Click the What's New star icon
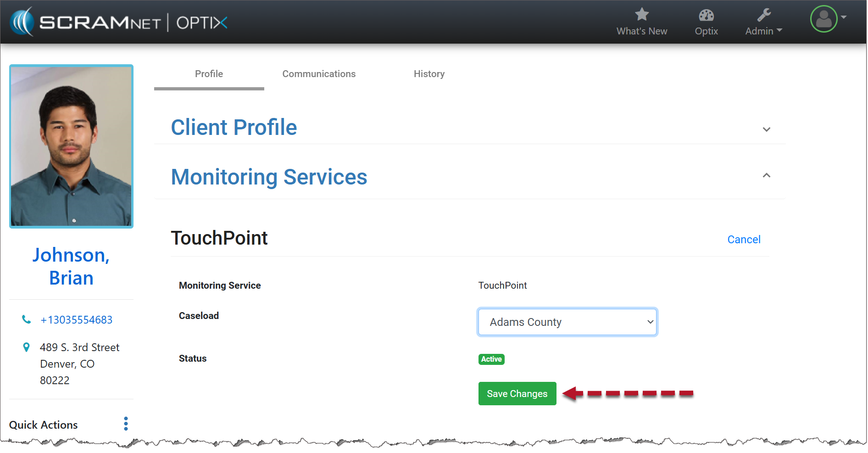 [x=641, y=15]
